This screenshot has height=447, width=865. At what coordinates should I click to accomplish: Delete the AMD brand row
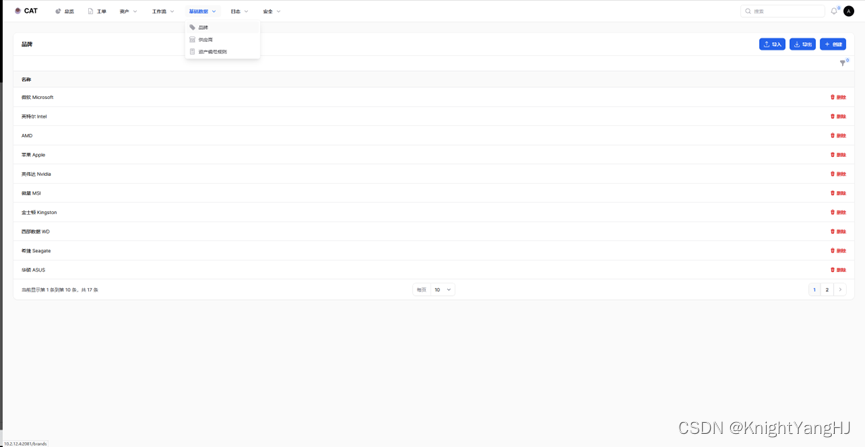[838, 136]
